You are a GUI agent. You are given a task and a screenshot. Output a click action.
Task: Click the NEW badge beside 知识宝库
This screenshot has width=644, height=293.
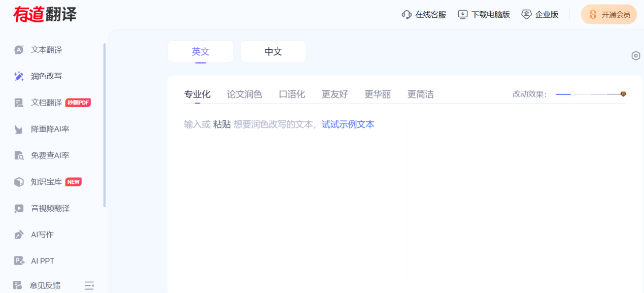(74, 182)
